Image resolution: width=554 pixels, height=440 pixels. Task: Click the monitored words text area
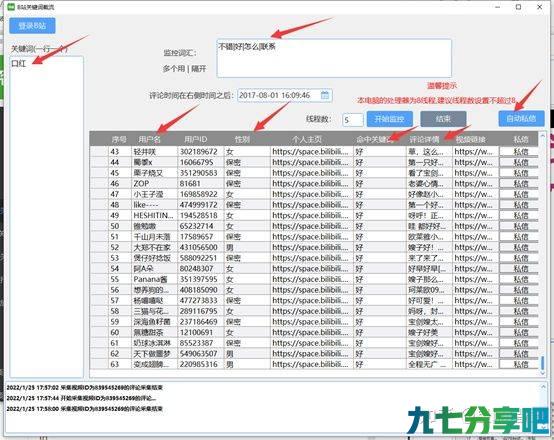point(334,58)
